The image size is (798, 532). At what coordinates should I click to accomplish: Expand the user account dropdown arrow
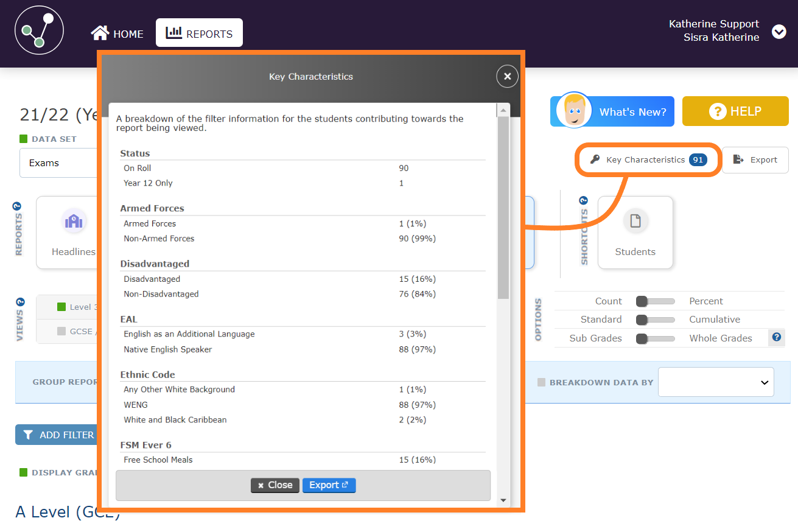tap(779, 32)
